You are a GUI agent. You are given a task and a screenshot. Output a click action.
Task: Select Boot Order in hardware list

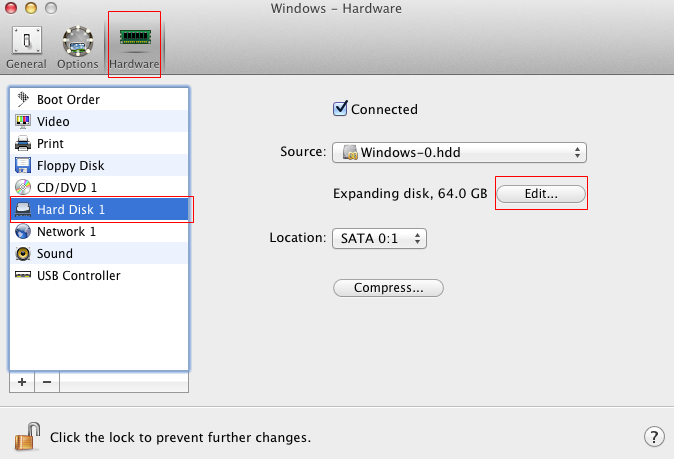68,100
